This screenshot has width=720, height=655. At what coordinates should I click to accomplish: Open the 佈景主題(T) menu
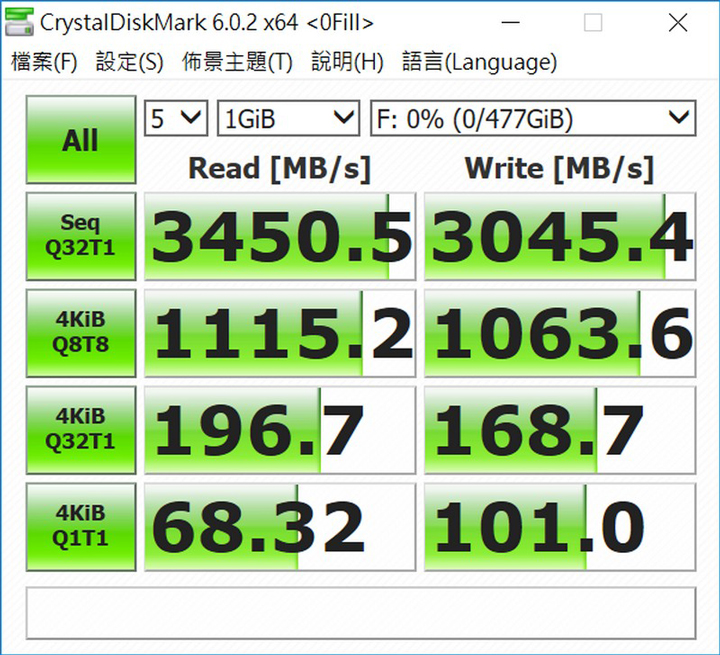[237, 62]
